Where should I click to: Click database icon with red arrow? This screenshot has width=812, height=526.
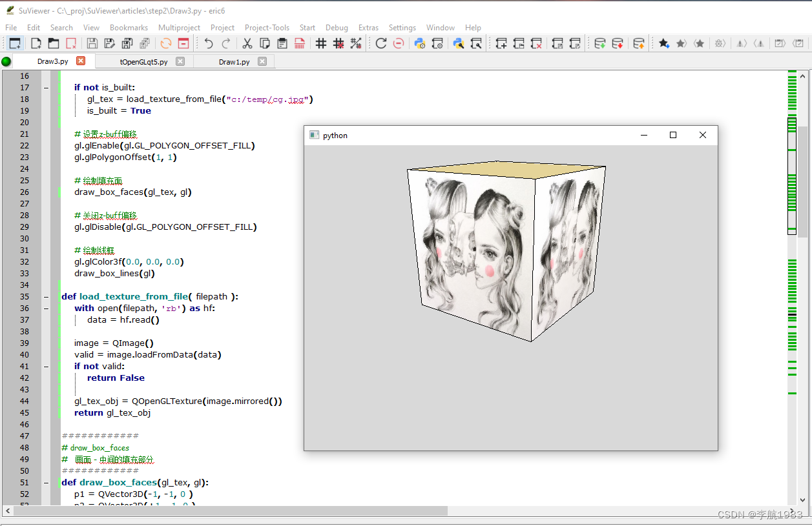pos(618,43)
